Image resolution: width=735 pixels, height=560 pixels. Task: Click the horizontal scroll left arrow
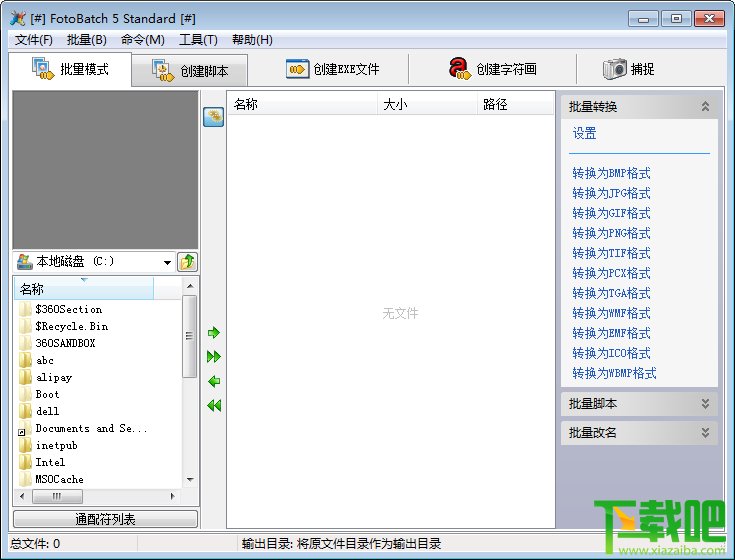(22, 496)
